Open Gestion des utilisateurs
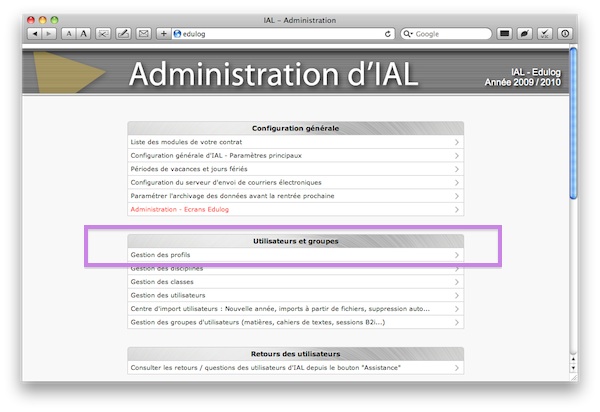The image size is (600, 412). (168, 296)
